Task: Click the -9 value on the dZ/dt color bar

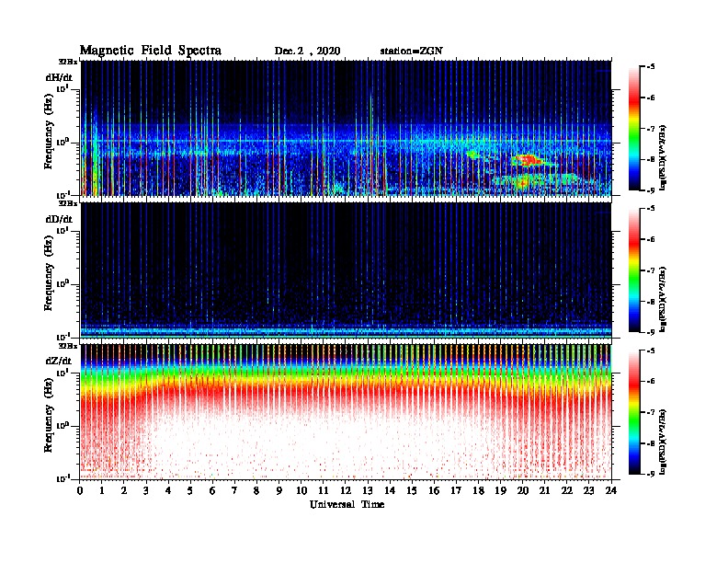Action: point(650,474)
